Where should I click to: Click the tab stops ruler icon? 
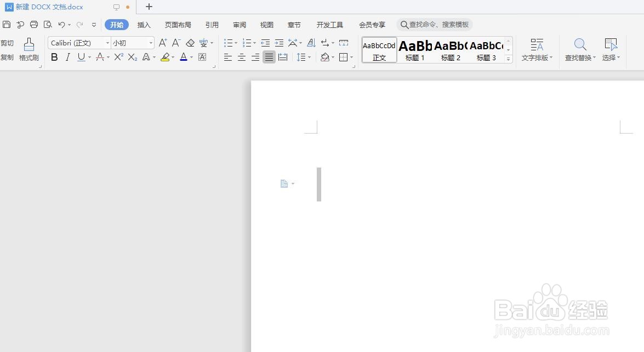(x=344, y=43)
